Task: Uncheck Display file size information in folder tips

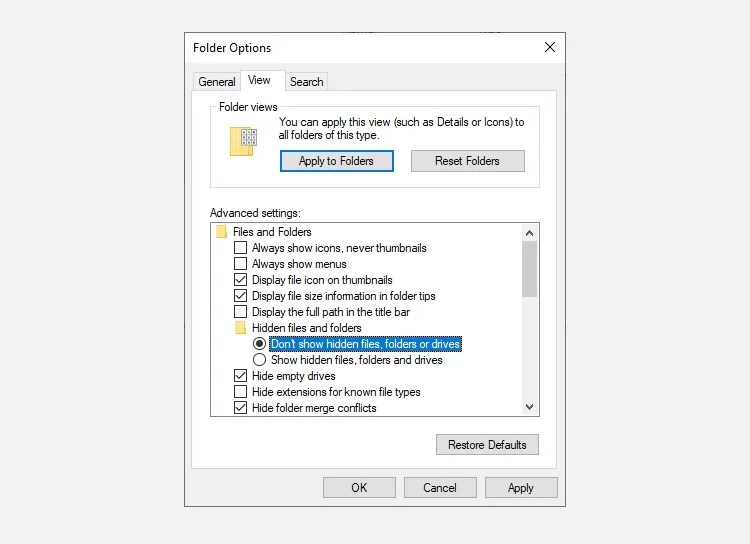Action: (x=241, y=296)
